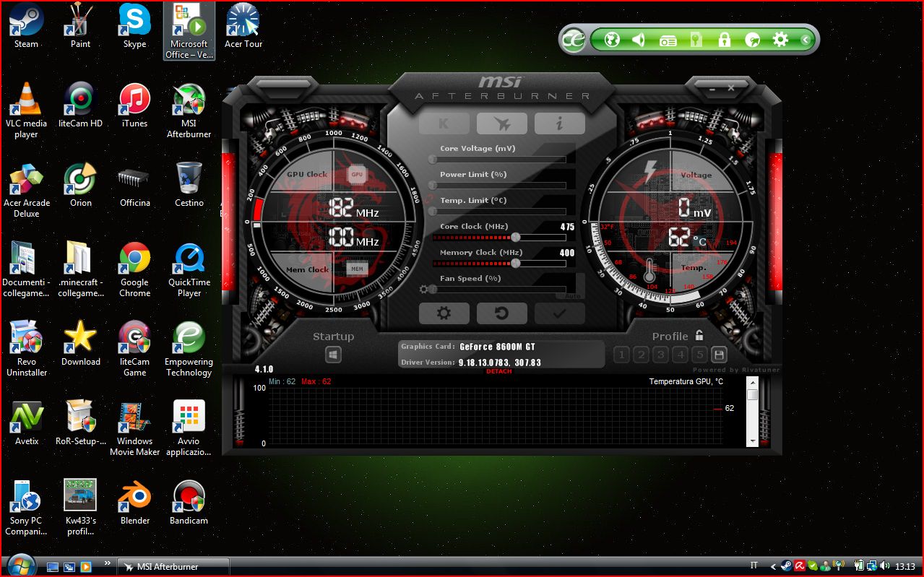Viewport: 924px width, 577px height.
Task: Click the Power Limit slider handle
Action: [433, 185]
